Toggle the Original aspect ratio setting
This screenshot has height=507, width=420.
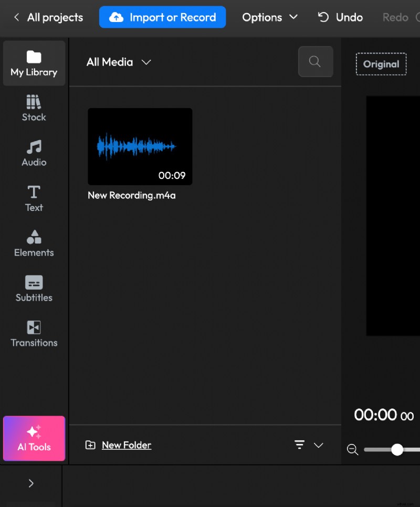pos(381,64)
